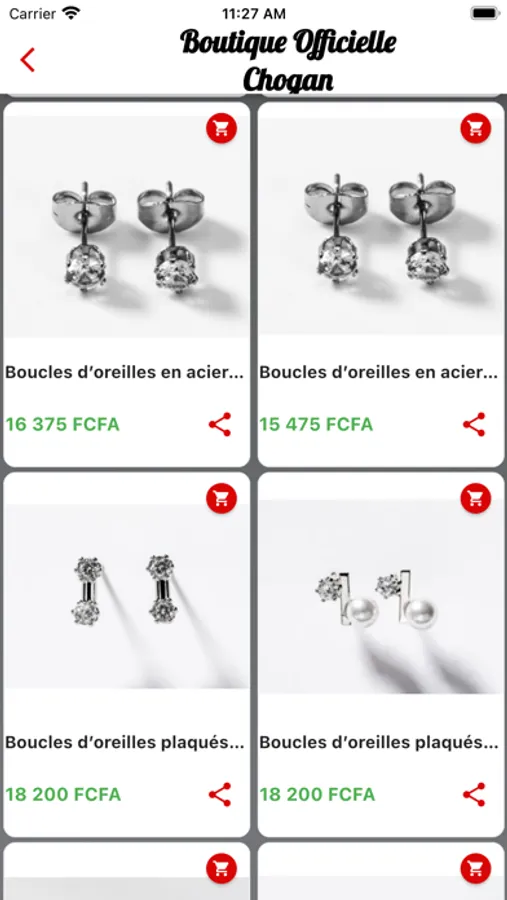The height and width of the screenshot is (900, 507).
Task: Share the 15 475 FCFA earrings
Action: [x=474, y=425]
